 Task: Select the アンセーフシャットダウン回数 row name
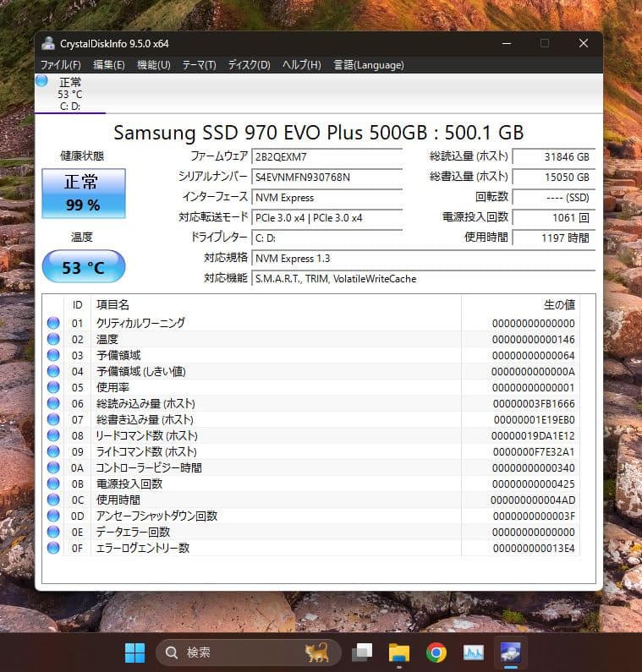tap(156, 516)
